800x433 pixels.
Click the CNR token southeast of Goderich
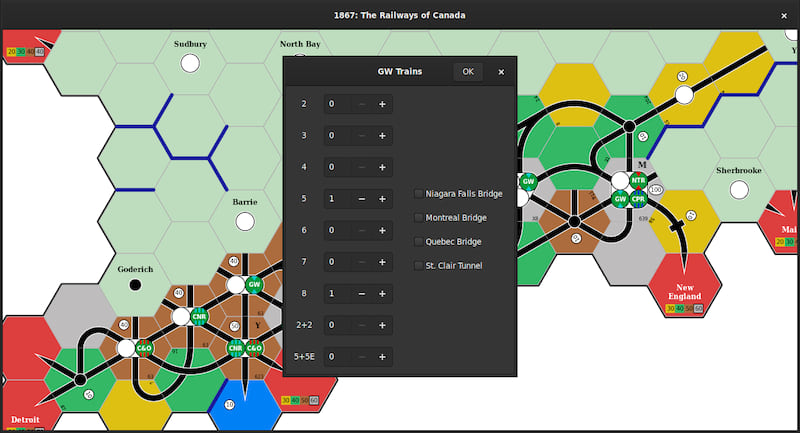tap(199, 317)
